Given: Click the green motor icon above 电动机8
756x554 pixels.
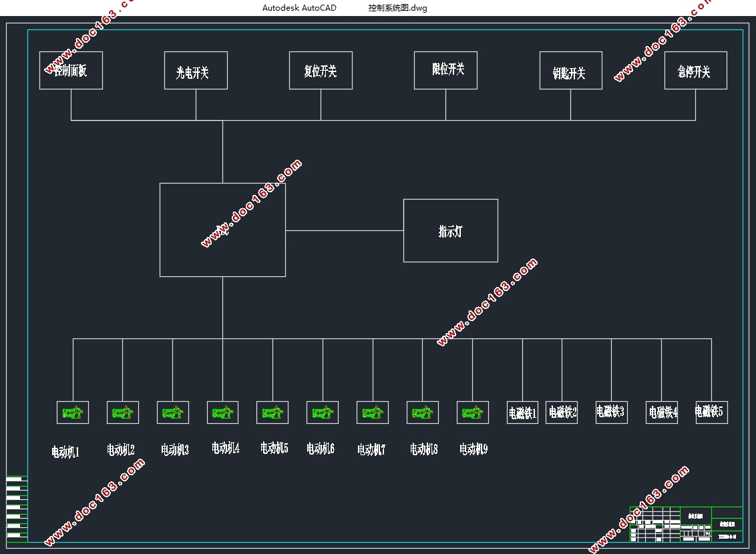Looking at the screenshot, I should tap(423, 412).
